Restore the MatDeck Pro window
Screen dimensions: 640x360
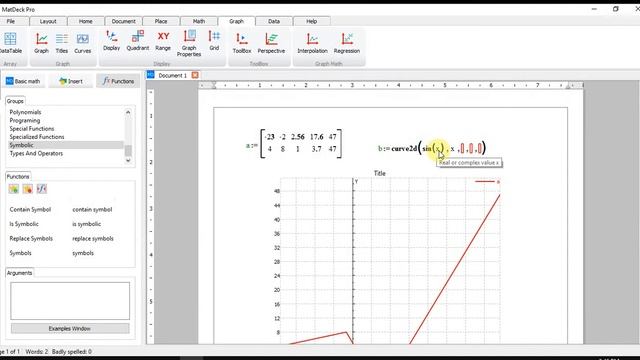click(x=616, y=9)
